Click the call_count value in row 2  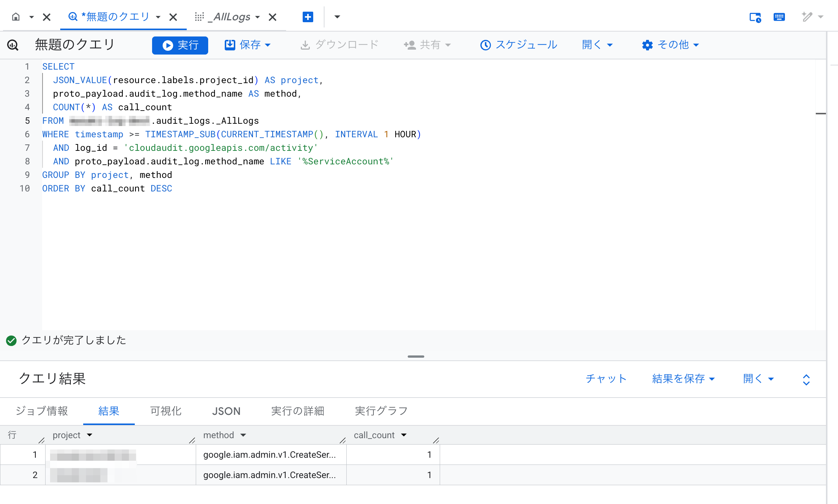pyautogui.click(x=429, y=475)
